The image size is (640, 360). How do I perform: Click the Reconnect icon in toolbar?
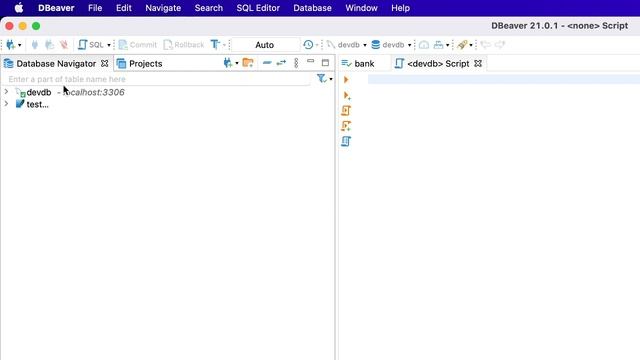point(49,44)
